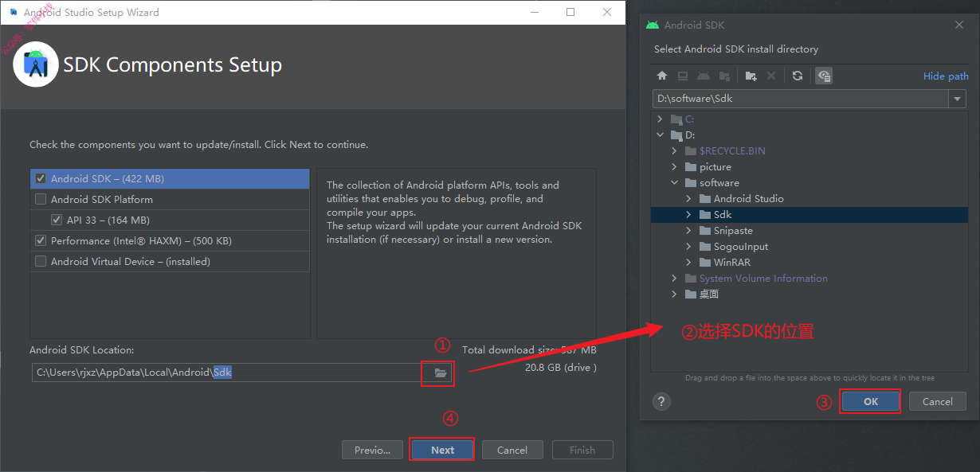Minimize the Setup Wizard window
980x472 pixels.
point(534,12)
